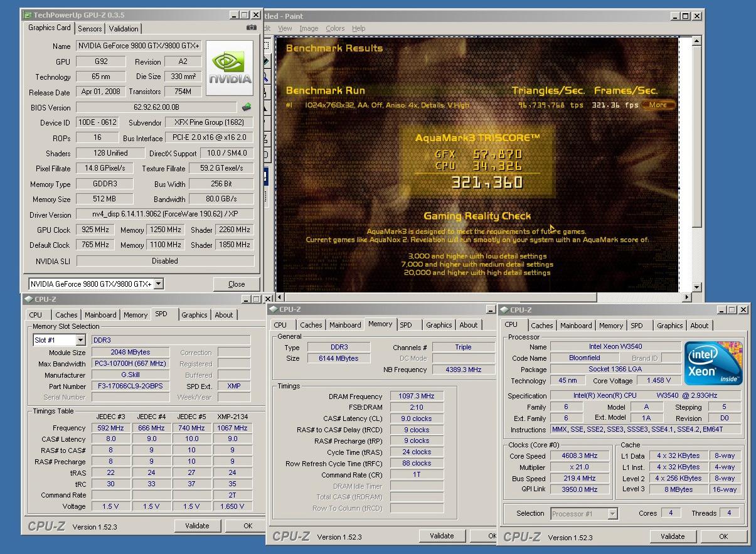Click the NVIDIA SLI Disabled field
This screenshot has width=756, height=554.
coord(165,260)
